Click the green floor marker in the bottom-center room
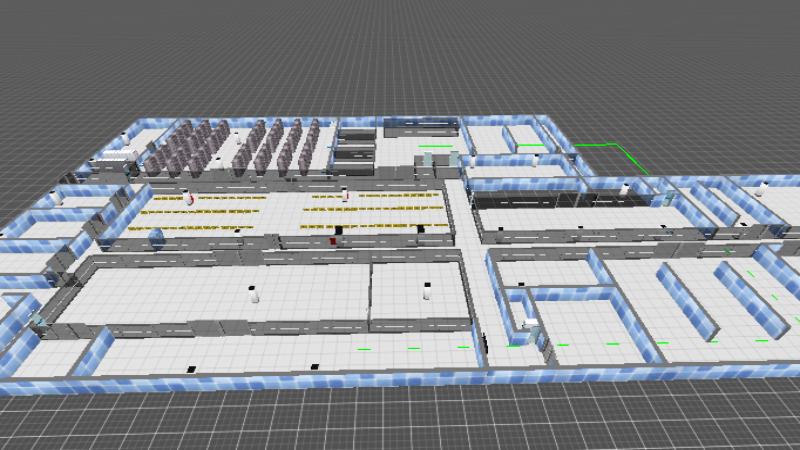Screen dimensions: 800x450 364,349
